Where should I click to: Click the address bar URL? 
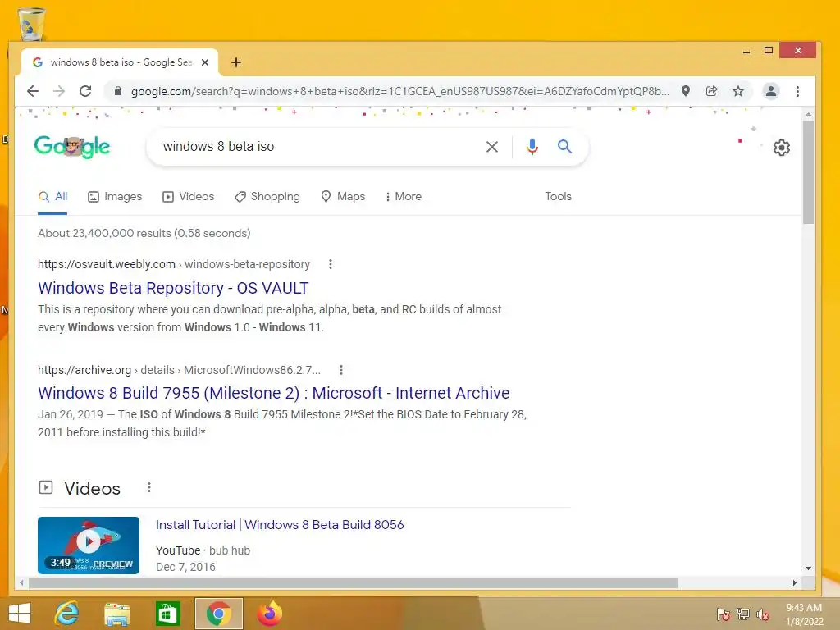tap(400, 92)
